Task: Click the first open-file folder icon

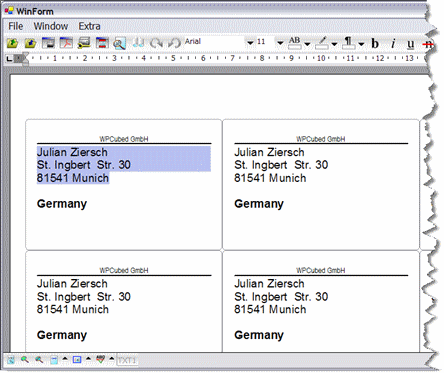Action: point(13,43)
